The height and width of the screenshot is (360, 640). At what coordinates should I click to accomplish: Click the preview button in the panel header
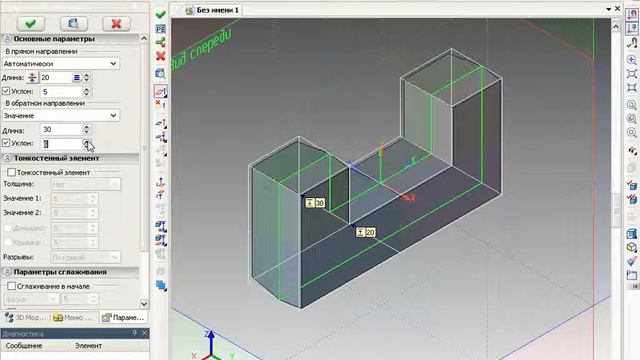coord(73,24)
